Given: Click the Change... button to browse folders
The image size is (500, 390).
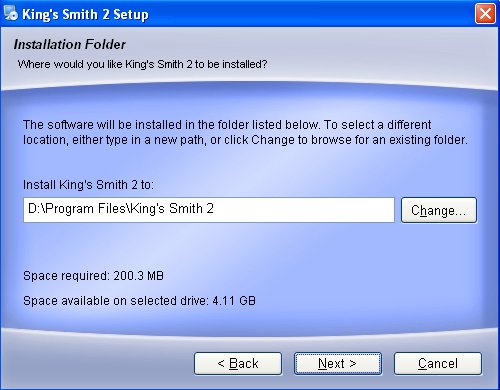Looking at the screenshot, I should (x=439, y=210).
